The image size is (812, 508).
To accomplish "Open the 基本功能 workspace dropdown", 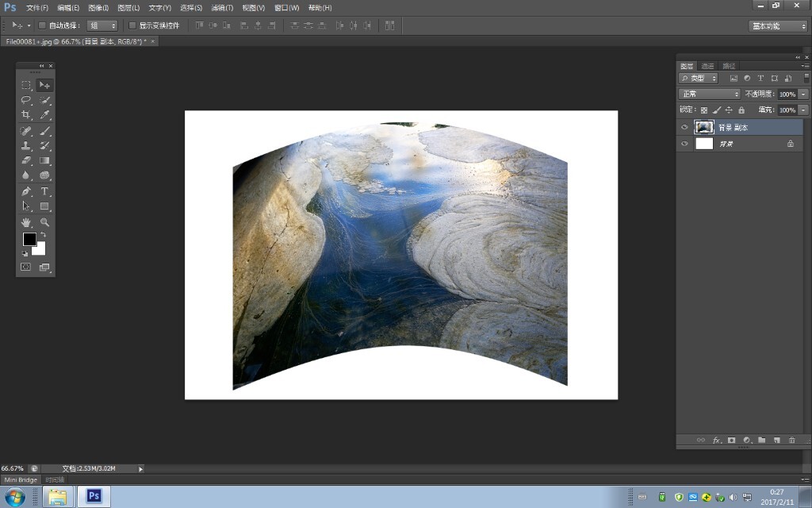I will pos(778,26).
